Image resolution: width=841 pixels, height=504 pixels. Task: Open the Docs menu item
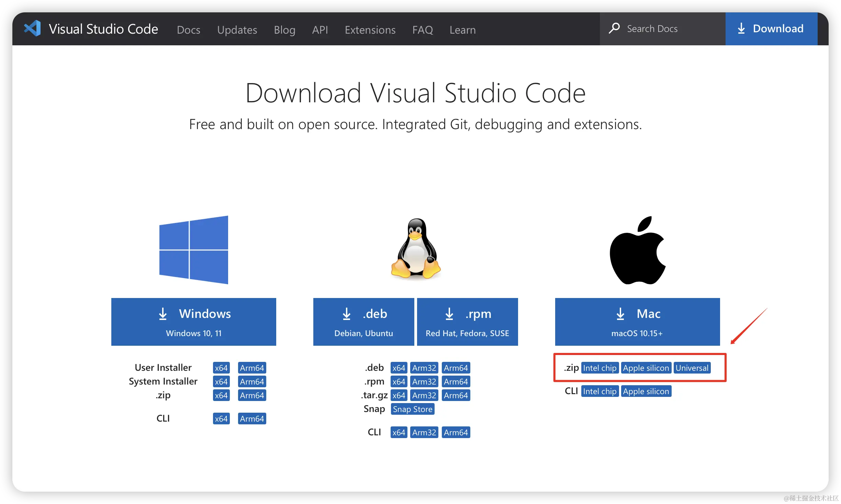[188, 30]
